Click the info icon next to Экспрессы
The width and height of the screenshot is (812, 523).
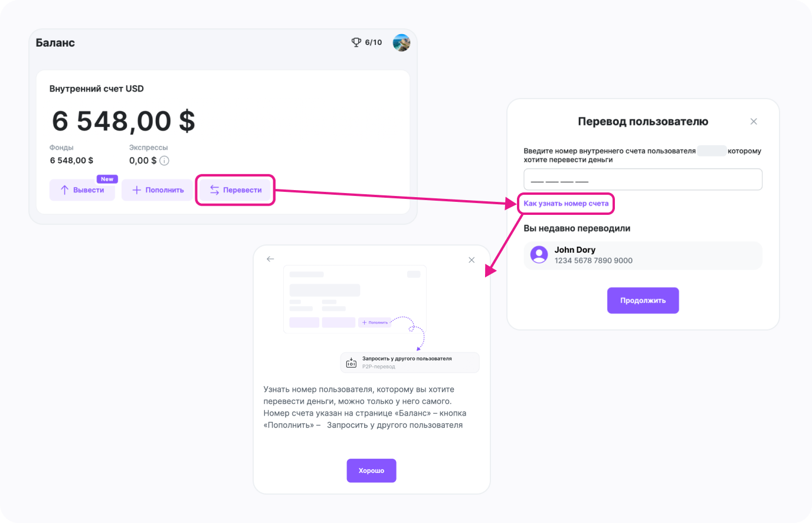pyautogui.click(x=165, y=161)
